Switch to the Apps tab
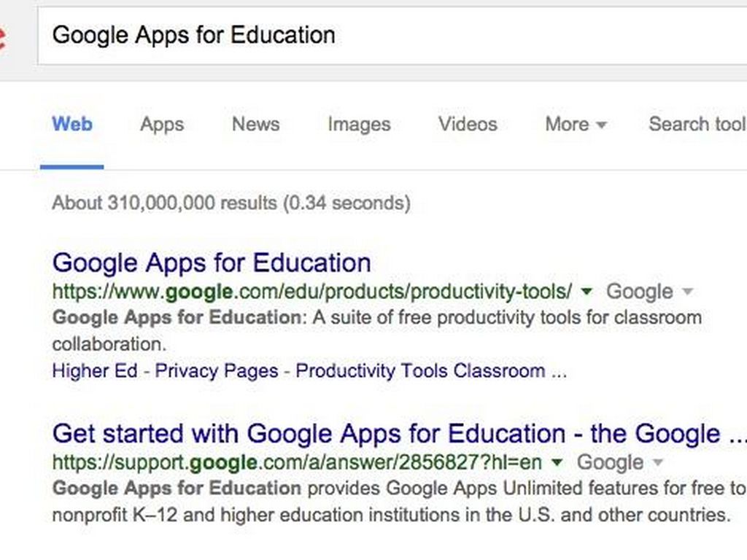 (162, 124)
